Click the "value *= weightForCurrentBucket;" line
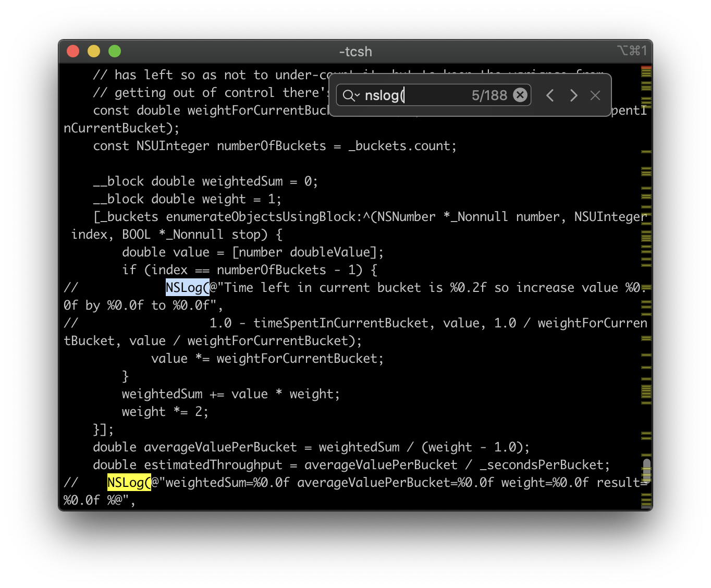711x588 pixels. click(x=267, y=359)
